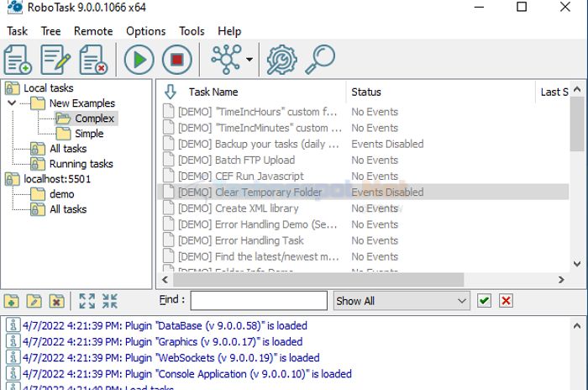Screen dimensions: 588x390
Task: Expand all tree nodes icon
Action: pyautogui.click(x=87, y=301)
